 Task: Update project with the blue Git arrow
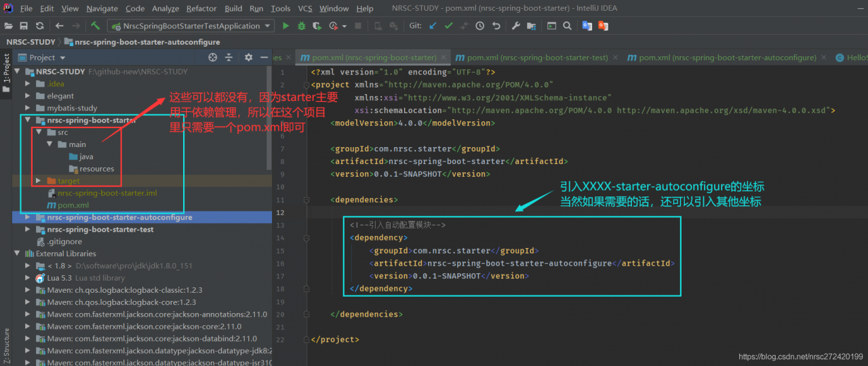tap(433, 26)
